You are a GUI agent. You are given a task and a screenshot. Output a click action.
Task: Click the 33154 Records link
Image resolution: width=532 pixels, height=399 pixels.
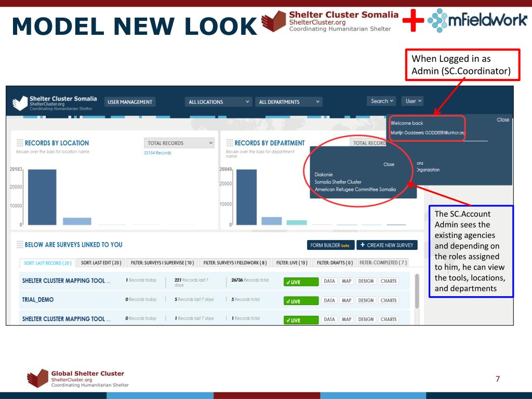(x=157, y=153)
